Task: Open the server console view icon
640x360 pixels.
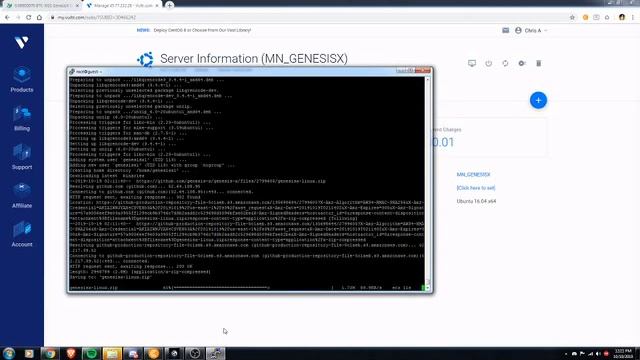Action: point(472,63)
